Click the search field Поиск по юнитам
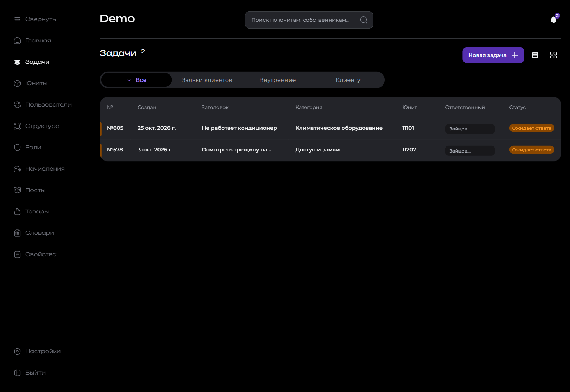This screenshot has width=570, height=392. click(x=309, y=20)
